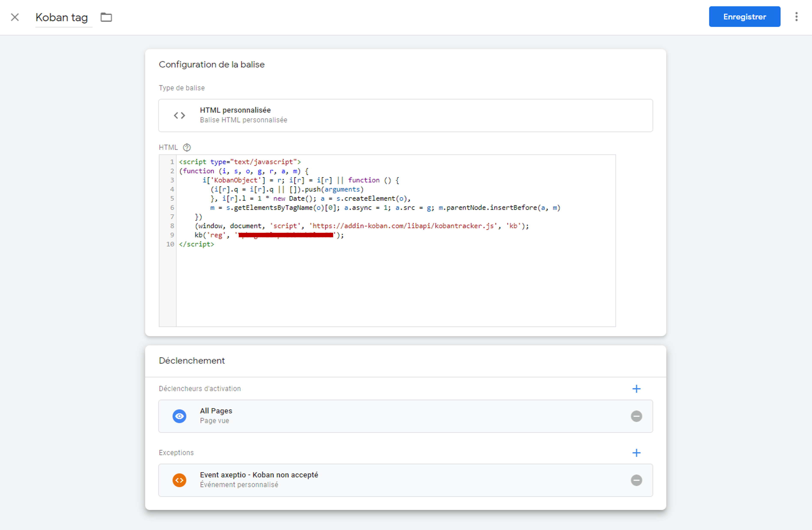Select the HTML personnalisée tag type row
This screenshot has height=530, width=812.
click(405, 115)
